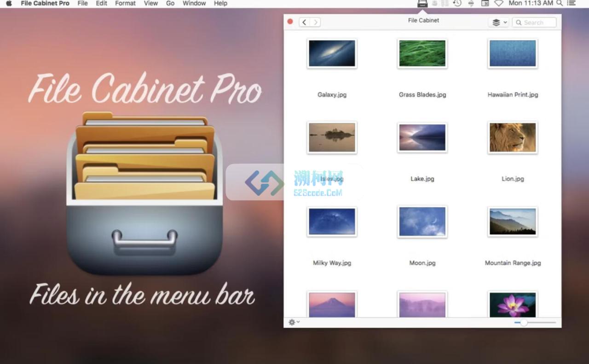Open Notification Center list icon
The image size is (589, 364).
pyautogui.click(x=571, y=3)
